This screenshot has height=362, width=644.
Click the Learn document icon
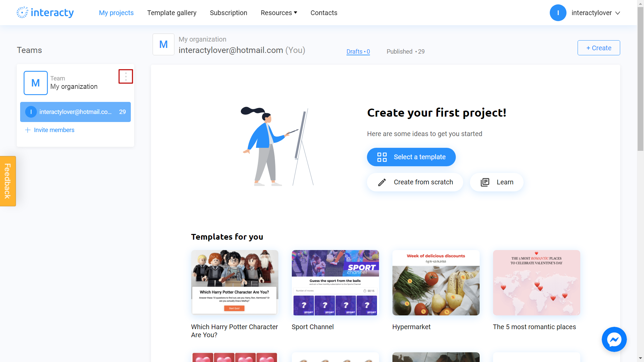tap(485, 182)
